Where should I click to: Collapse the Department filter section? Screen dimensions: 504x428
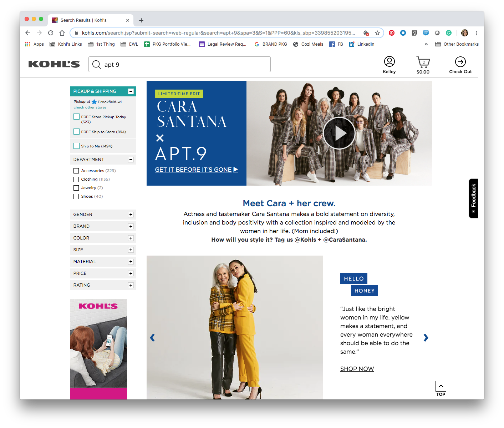131,160
